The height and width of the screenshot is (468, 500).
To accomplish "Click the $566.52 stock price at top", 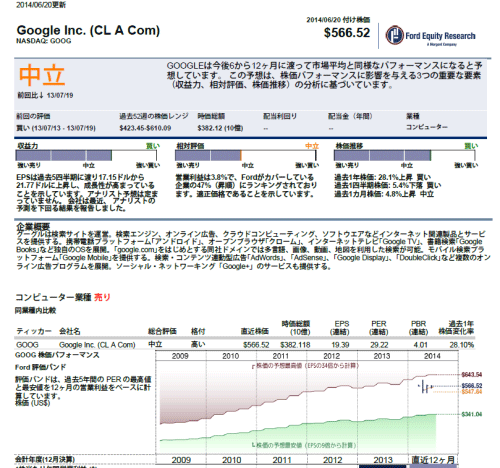I will (x=347, y=33).
